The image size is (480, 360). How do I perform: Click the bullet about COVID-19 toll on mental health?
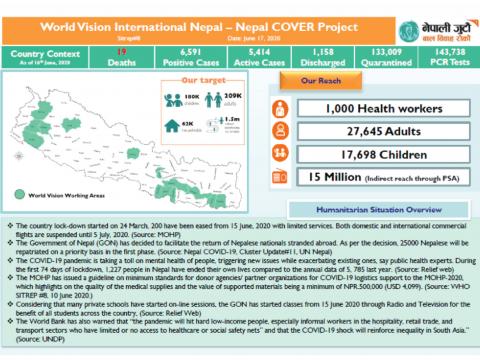242,265
